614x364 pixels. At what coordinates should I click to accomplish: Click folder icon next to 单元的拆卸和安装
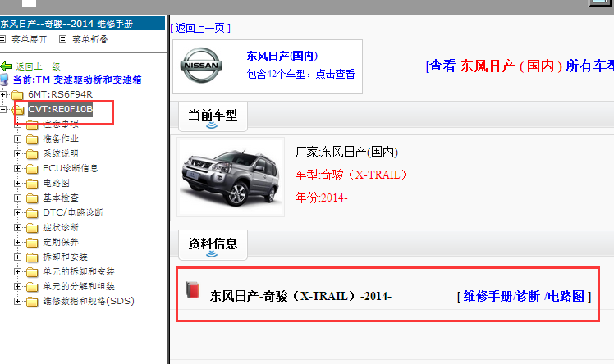click(x=32, y=272)
